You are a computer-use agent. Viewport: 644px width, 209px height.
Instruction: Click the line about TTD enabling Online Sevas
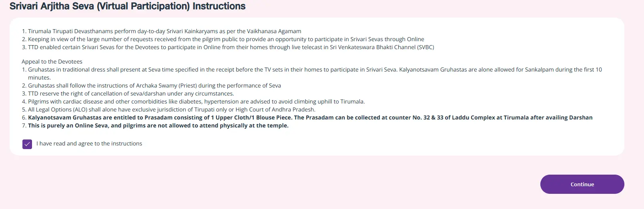[231, 47]
